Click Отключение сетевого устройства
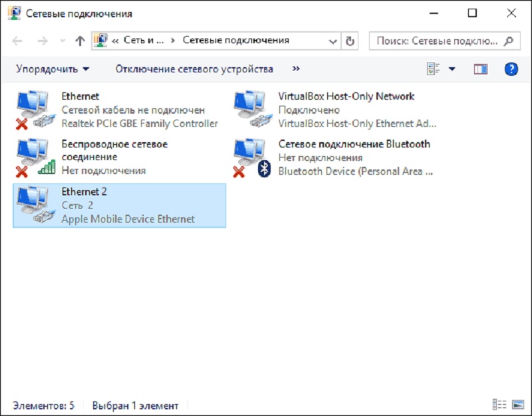 point(194,69)
